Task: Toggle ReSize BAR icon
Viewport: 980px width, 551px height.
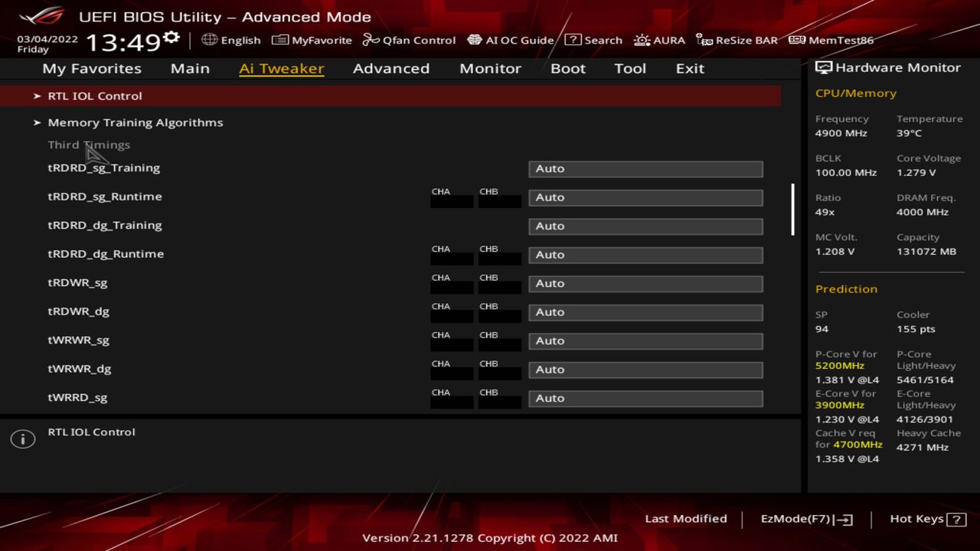Action: coord(704,40)
